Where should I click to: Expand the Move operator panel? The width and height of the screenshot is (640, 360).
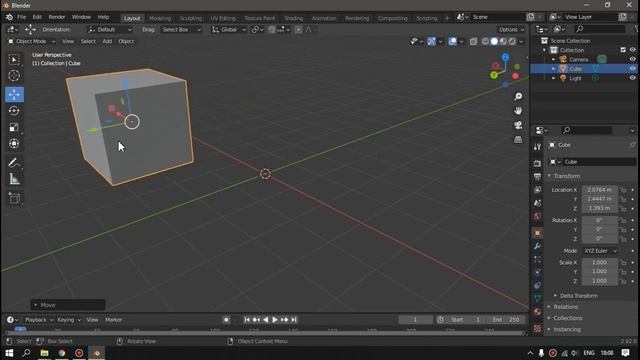point(68,305)
